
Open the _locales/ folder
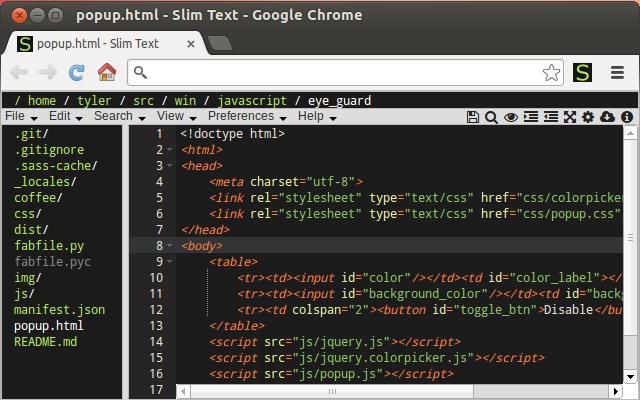pos(45,182)
